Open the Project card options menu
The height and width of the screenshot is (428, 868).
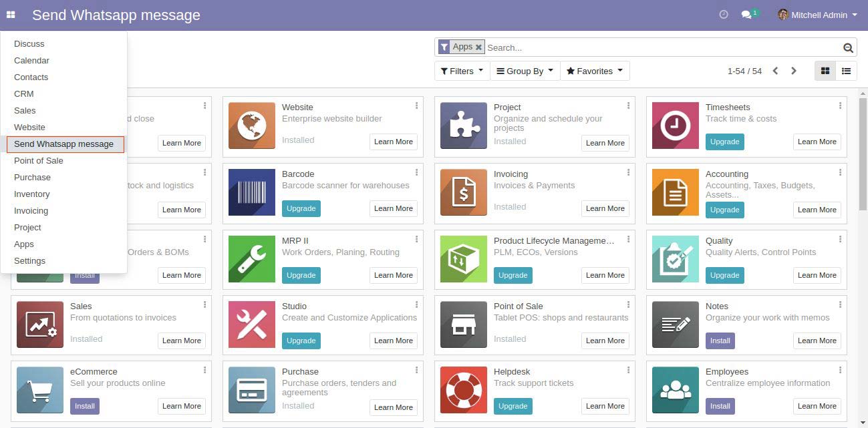pos(628,105)
